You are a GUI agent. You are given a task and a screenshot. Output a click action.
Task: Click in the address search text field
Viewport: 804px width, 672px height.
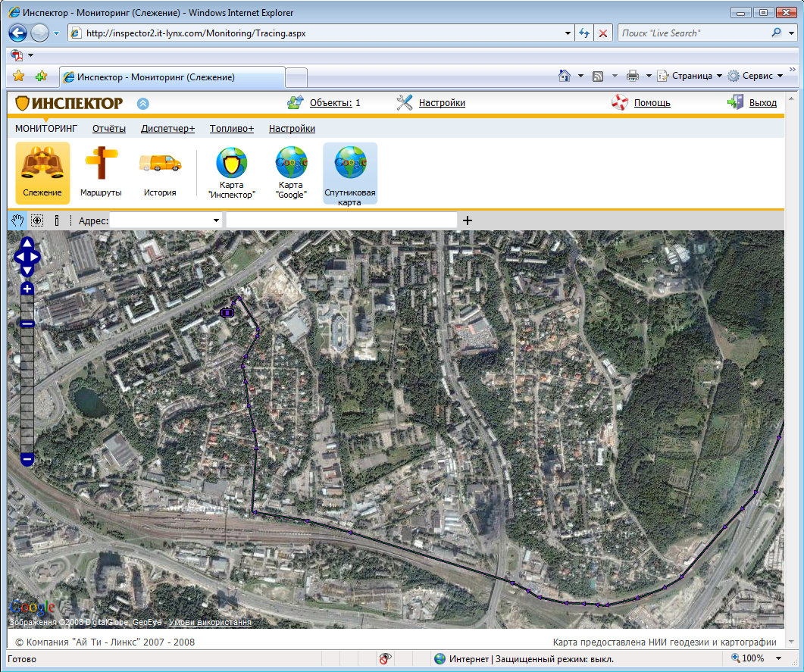342,221
